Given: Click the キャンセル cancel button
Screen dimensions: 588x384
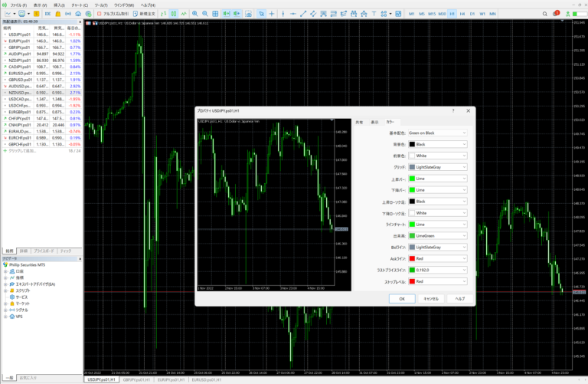Looking at the screenshot, I should pos(430,298).
